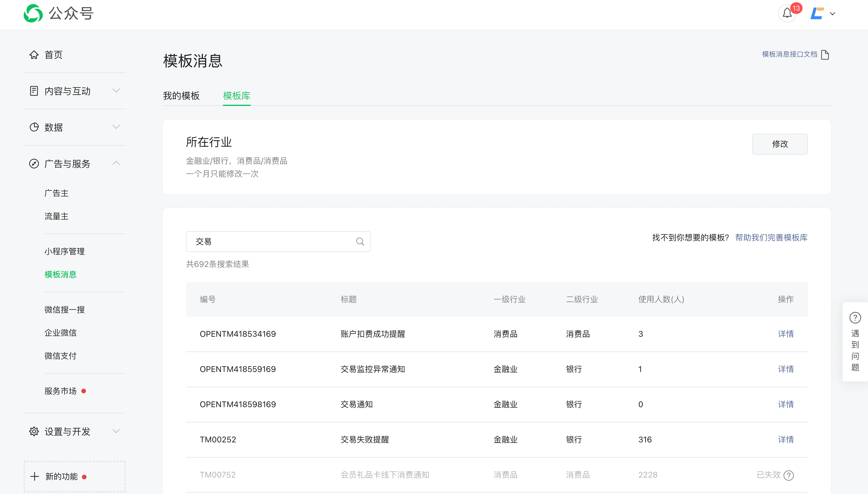The image size is (868, 494).
Task: Click the 遇到问题 help question icon
Action: pos(855,318)
